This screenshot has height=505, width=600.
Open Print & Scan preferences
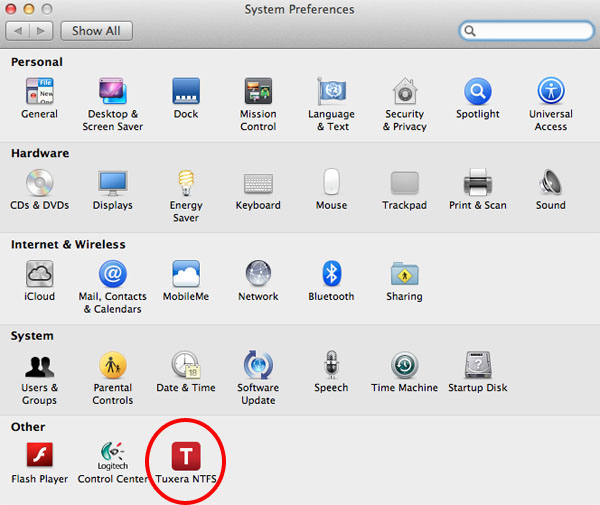pos(477,183)
